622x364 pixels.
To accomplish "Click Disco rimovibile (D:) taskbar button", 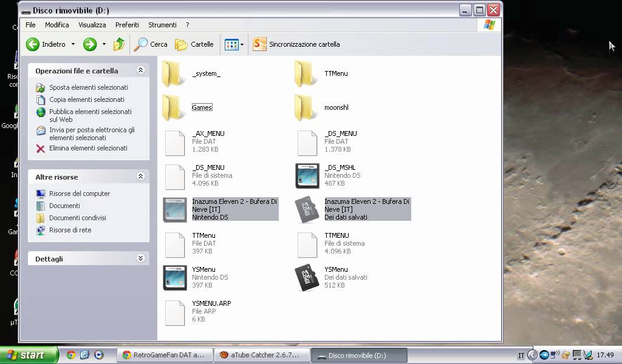I will pyautogui.click(x=359, y=356).
